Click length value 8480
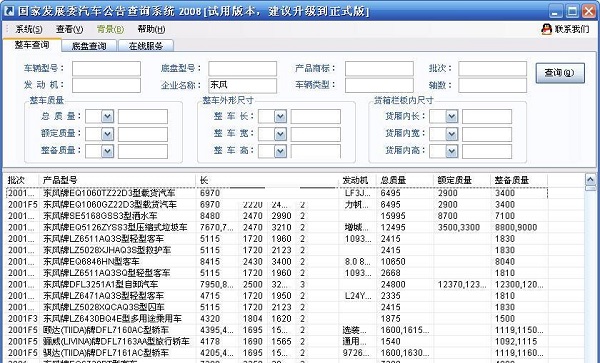Screen dimensions: 600x363 point(210,216)
